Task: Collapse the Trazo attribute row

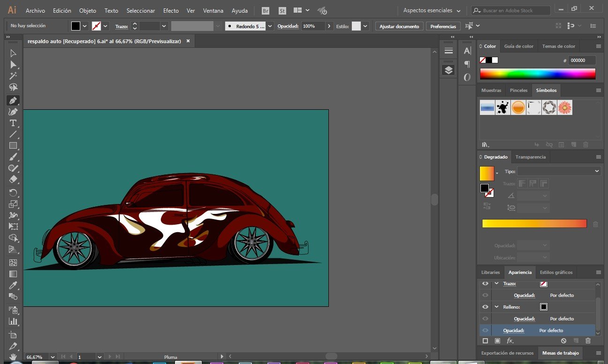Action: (497, 284)
